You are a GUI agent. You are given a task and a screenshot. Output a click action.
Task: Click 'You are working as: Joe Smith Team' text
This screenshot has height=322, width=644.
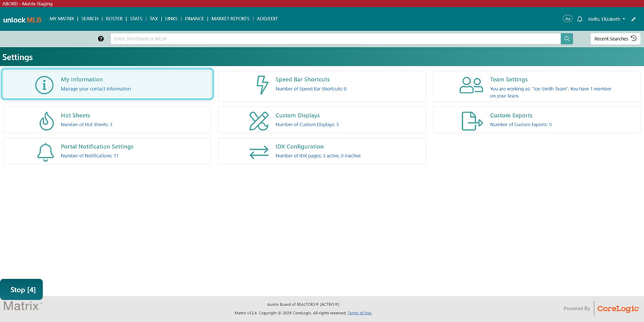(x=550, y=92)
